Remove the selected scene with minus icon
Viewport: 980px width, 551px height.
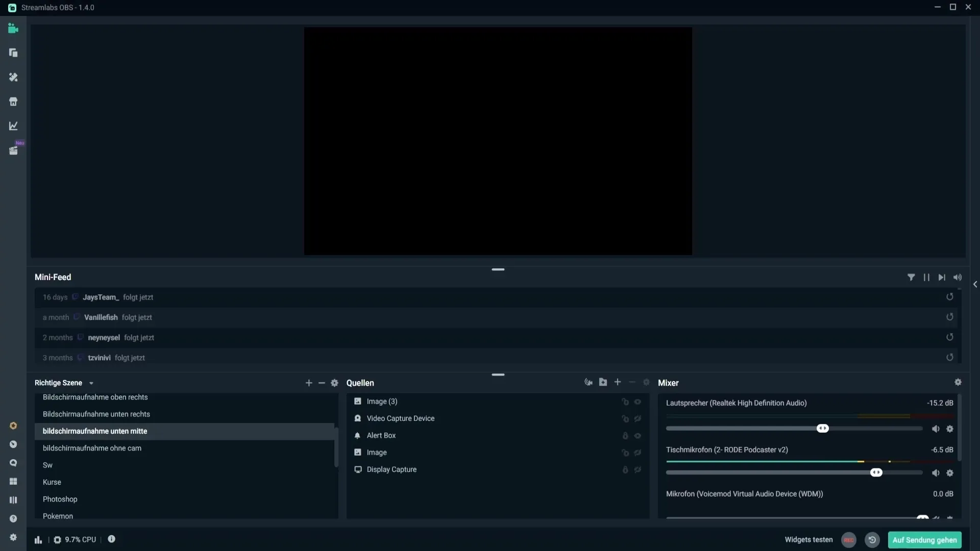322,383
